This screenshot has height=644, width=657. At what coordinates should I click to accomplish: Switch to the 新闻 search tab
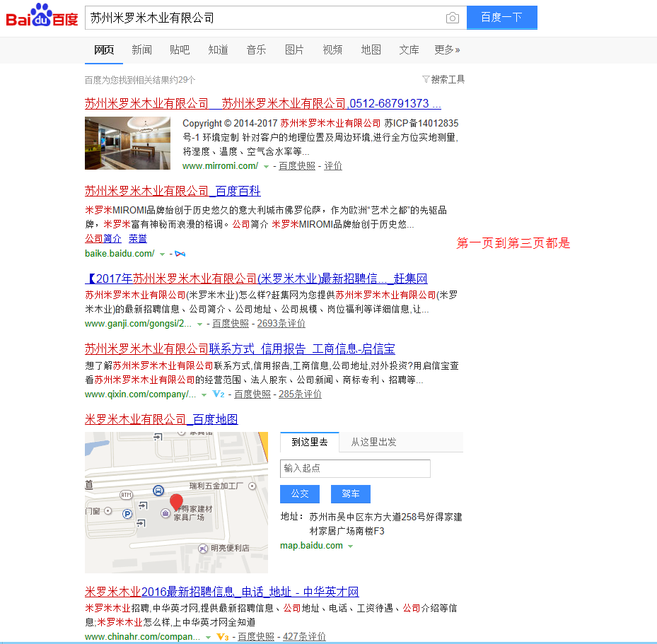point(141,50)
